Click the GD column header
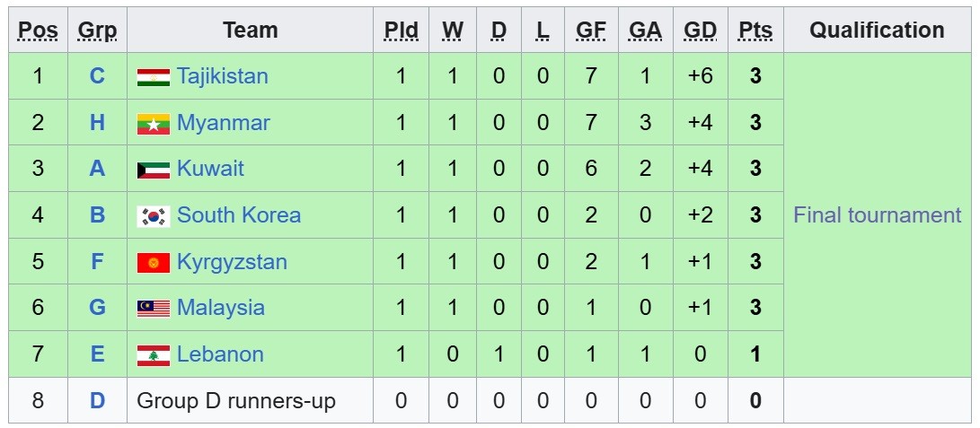 pyautogui.click(x=700, y=31)
